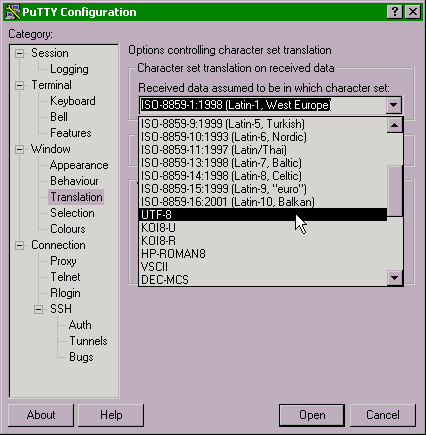Select the Window category
The image size is (426, 435).
click(51, 149)
